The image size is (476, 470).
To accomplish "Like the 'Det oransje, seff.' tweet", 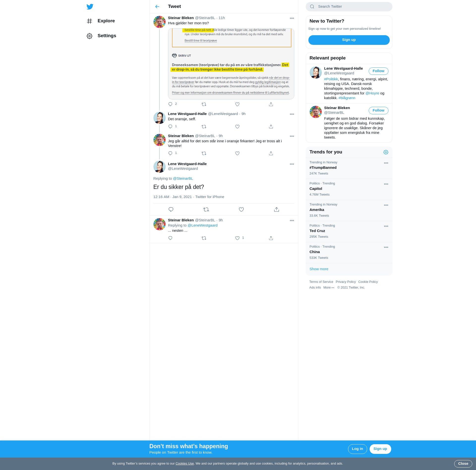I will point(237,126).
